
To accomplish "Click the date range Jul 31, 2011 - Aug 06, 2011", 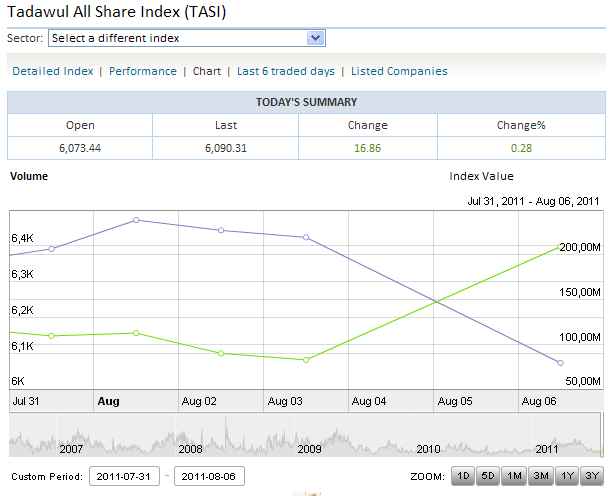I will [533, 201].
